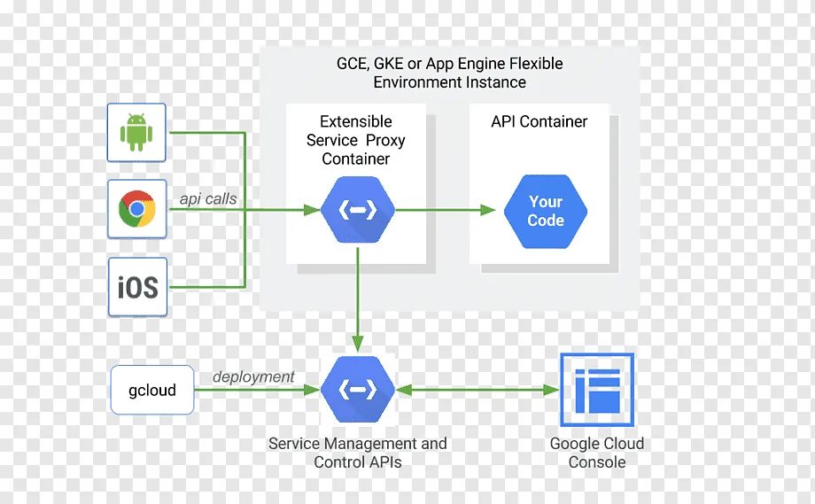
Task: Open the Google Cloud Console icon
Action: click(597, 390)
